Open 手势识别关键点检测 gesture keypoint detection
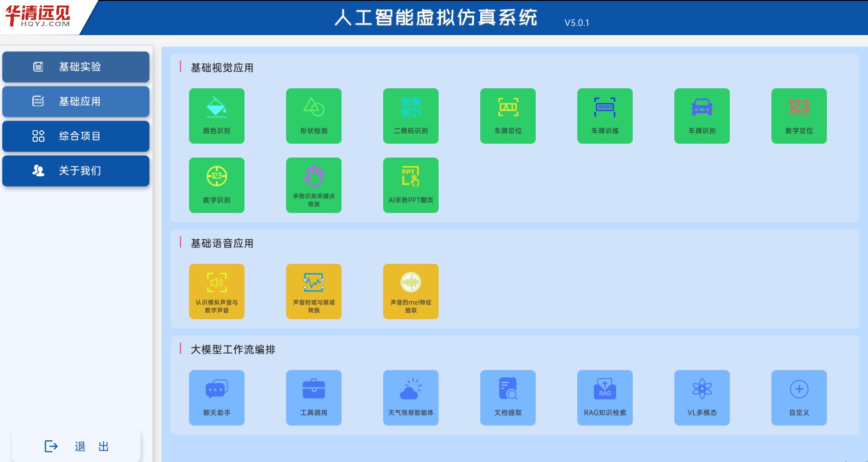The width and height of the screenshot is (868, 462). pyautogui.click(x=313, y=185)
